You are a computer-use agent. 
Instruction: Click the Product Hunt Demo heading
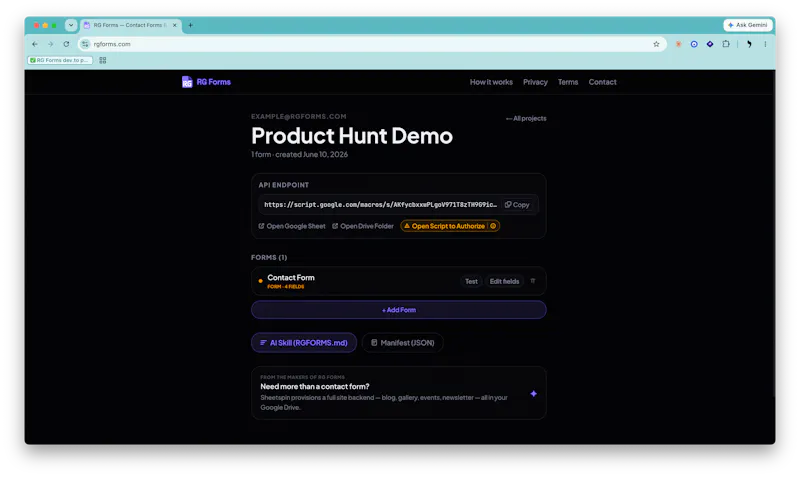[352, 136]
